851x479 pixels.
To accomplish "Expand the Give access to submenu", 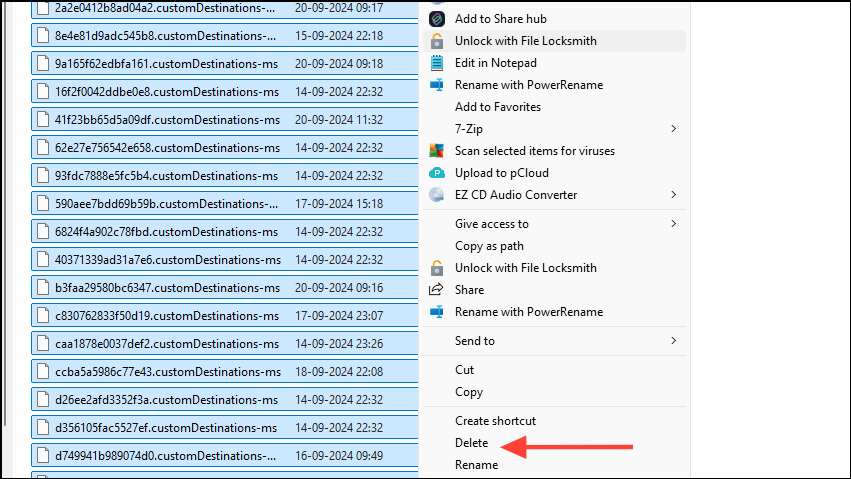I will [554, 223].
